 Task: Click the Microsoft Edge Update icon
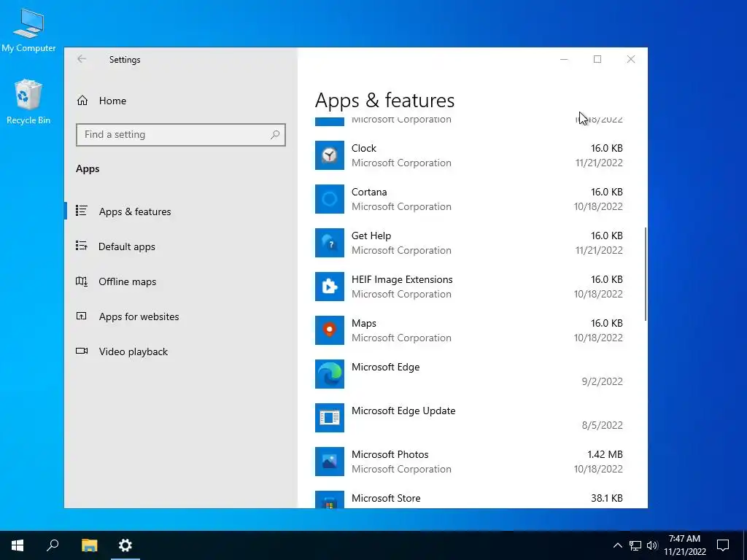[329, 418]
